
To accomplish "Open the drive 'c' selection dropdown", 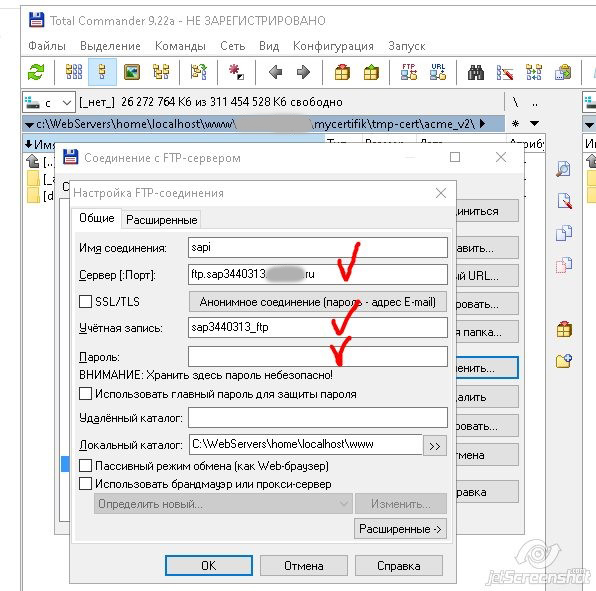I will 49,103.
